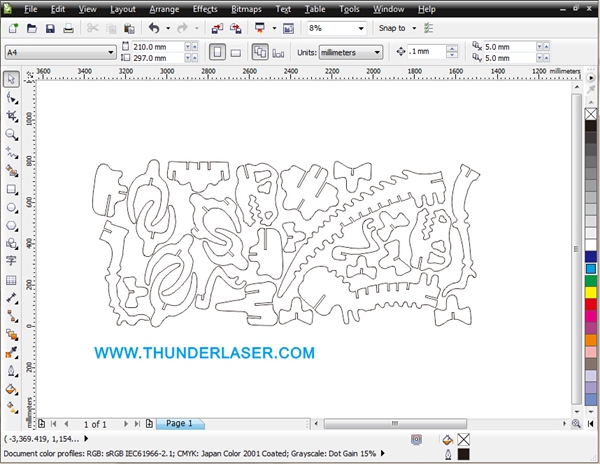Open the Bitmaps menu

coord(246,9)
